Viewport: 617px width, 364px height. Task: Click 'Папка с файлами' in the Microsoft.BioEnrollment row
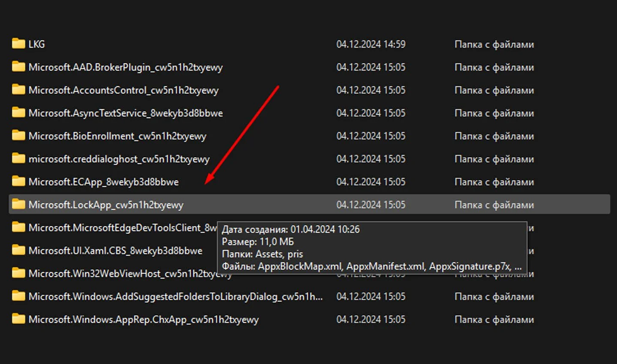click(494, 136)
